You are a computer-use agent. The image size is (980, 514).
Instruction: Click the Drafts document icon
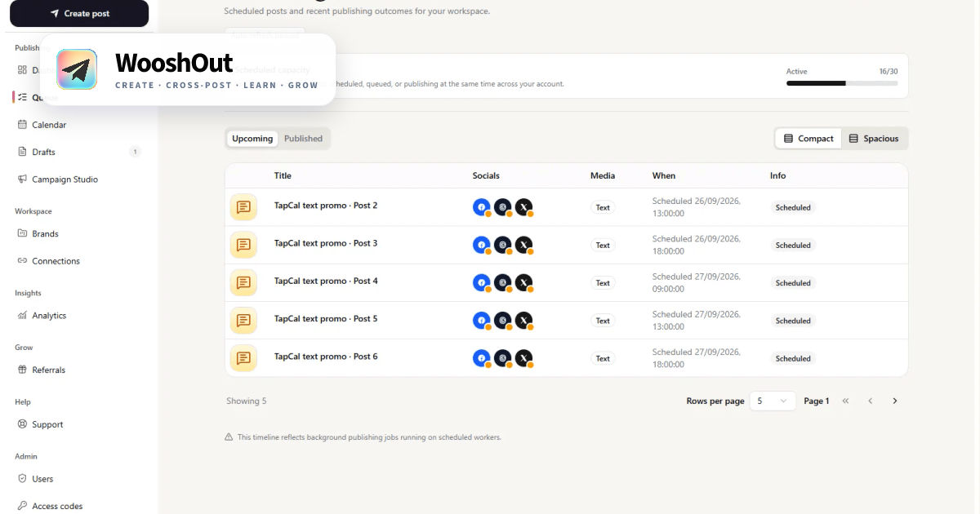(23, 152)
